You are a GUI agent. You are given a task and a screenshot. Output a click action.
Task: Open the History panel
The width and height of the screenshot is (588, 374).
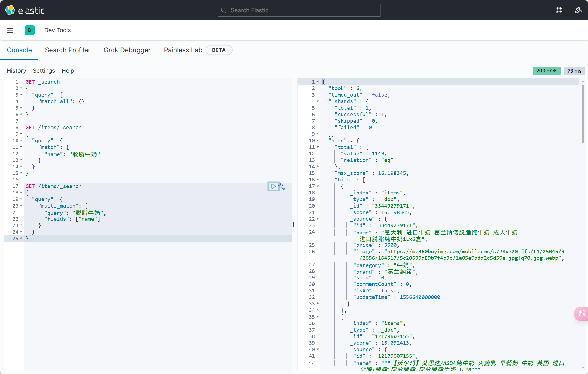16,71
